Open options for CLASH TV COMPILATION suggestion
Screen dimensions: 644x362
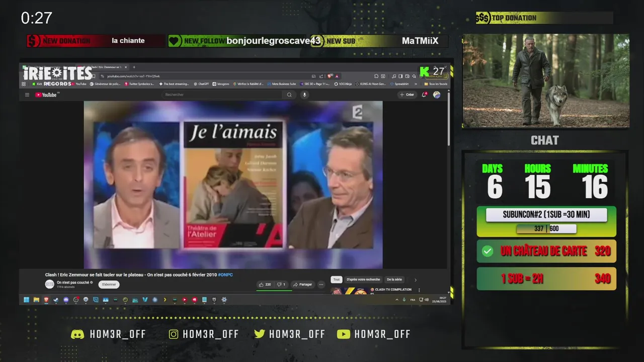pos(419,290)
